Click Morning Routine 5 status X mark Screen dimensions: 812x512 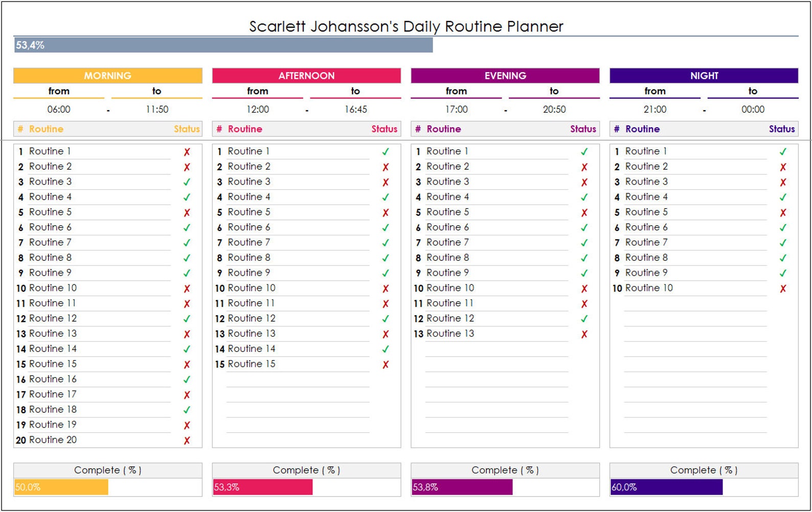[x=187, y=213]
